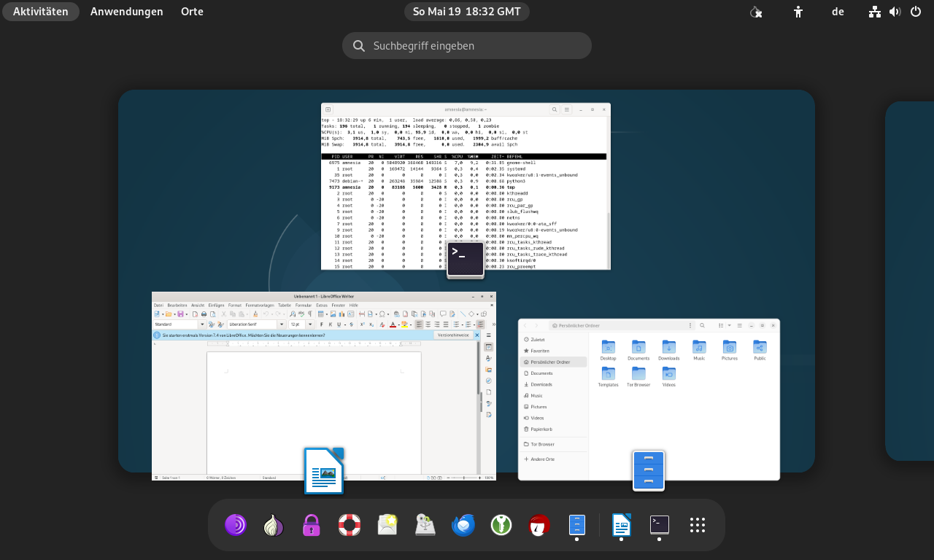Click the Versionshinweise button in Writer
Image resolution: width=934 pixels, height=560 pixels.
(x=453, y=335)
